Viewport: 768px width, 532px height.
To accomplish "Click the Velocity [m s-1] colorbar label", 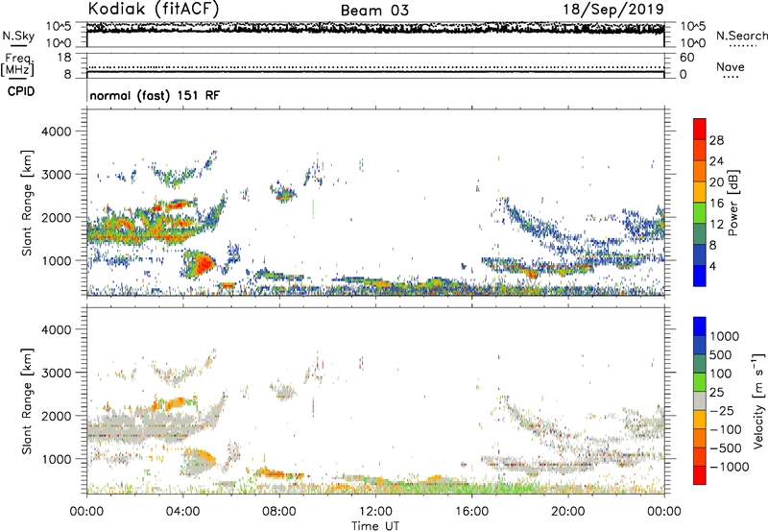I will (x=758, y=400).
